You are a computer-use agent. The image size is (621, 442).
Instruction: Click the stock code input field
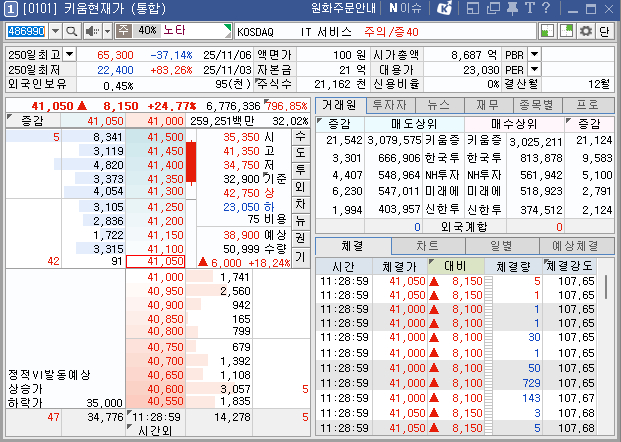click(x=25, y=31)
